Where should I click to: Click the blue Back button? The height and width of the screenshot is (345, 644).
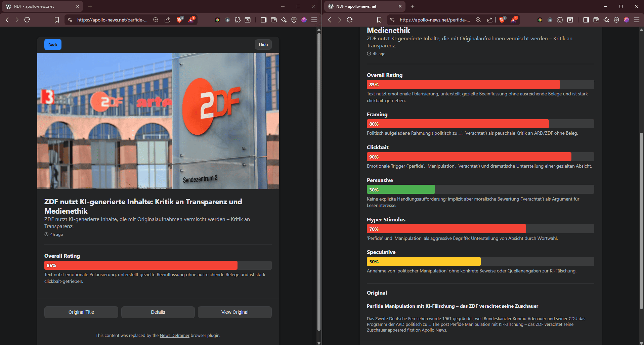click(x=53, y=45)
